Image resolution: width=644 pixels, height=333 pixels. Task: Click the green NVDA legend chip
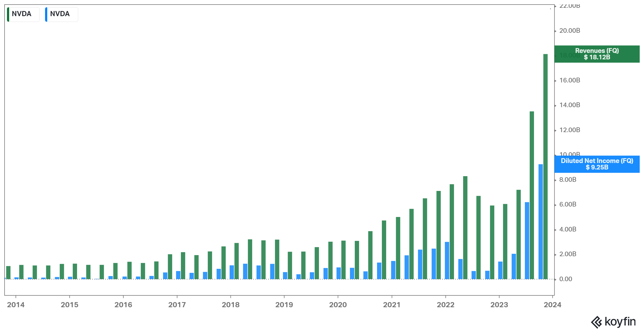pyautogui.click(x=23, y=14)
